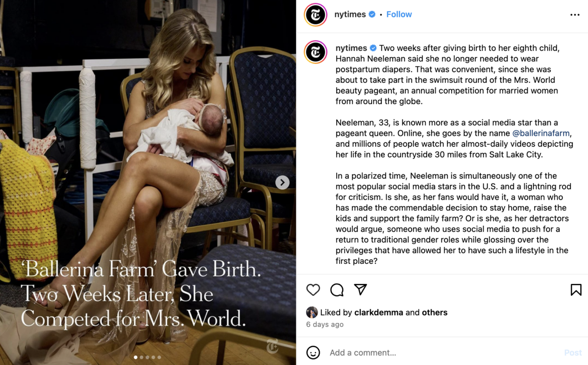Click the 6 days ago timestamp
The width and height of the screenshot is (588, 365).
(325, 324)
